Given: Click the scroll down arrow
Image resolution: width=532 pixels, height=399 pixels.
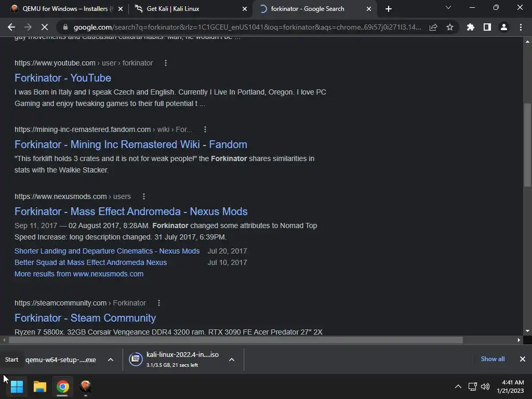Looking at the screenshot, I should (527, 331).
